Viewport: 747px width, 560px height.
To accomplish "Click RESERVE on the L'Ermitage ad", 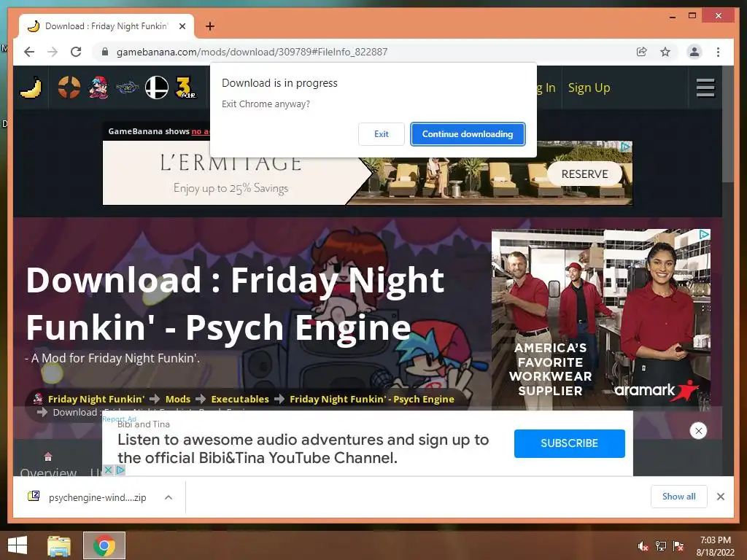I will coord(584,174).
